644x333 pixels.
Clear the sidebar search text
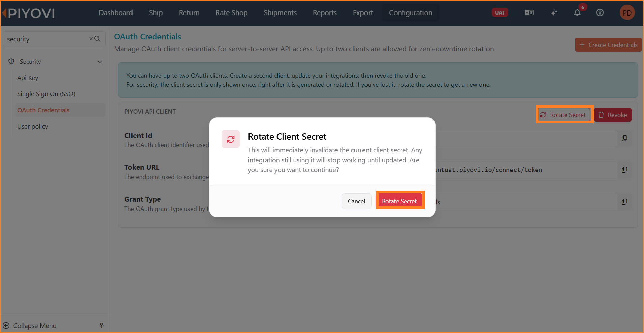click(x=91, y=39)
